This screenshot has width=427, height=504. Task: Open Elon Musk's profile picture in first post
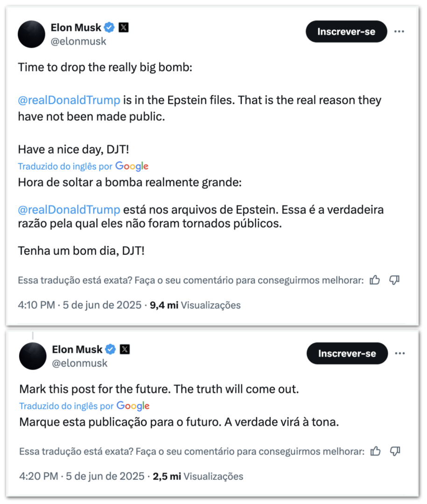click(x=32, y=34)
